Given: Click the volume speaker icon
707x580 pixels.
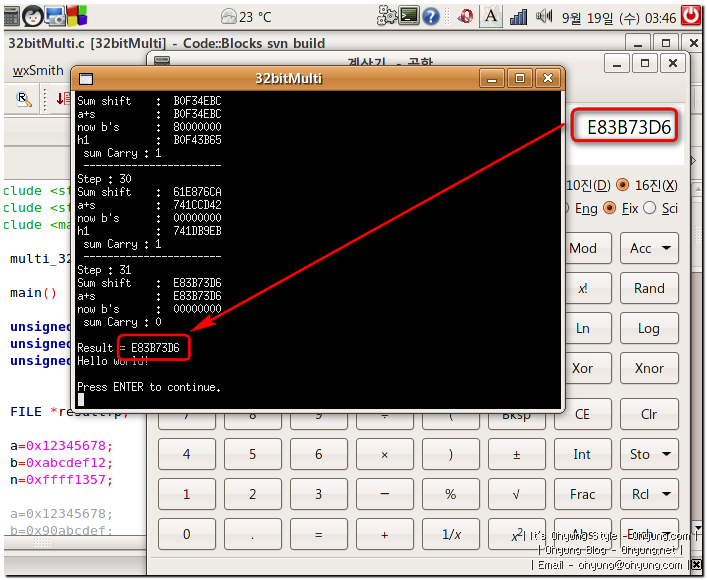Looking at the screenshot, I should point(544,17).
